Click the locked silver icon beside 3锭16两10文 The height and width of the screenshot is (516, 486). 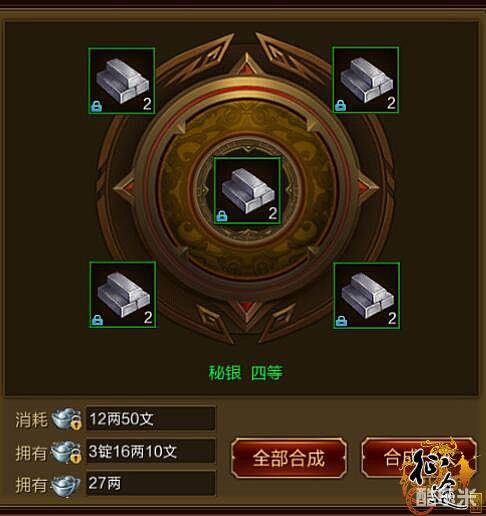pyautogui.click(x=66, y=452)
